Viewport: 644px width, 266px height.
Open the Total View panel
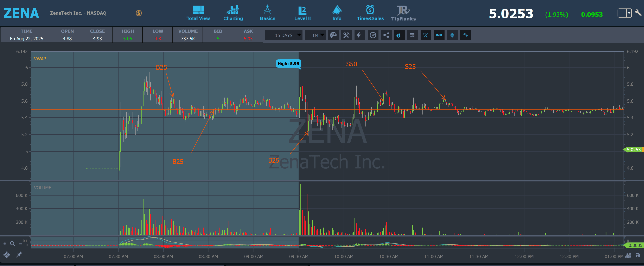point(198,13)
